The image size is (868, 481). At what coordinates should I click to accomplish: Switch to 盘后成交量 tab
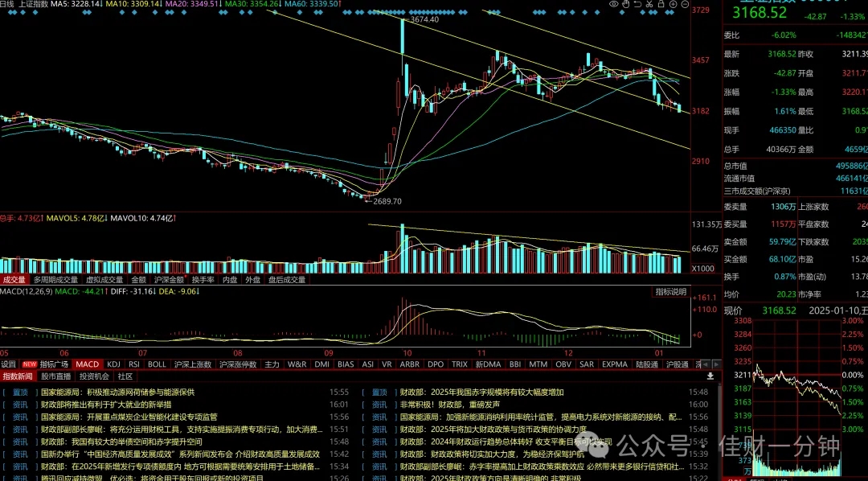click(x=287, y=280)
